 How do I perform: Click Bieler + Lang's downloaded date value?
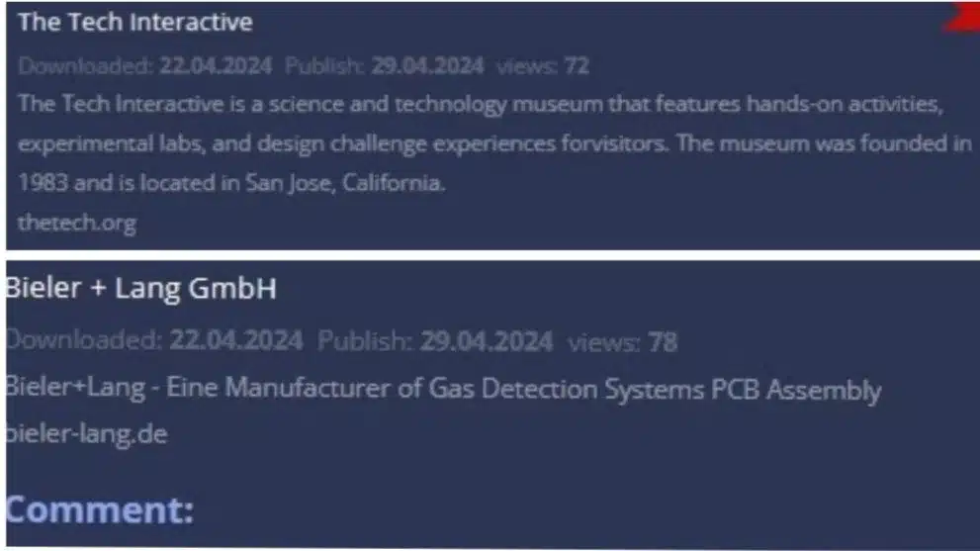pos(235,343)
